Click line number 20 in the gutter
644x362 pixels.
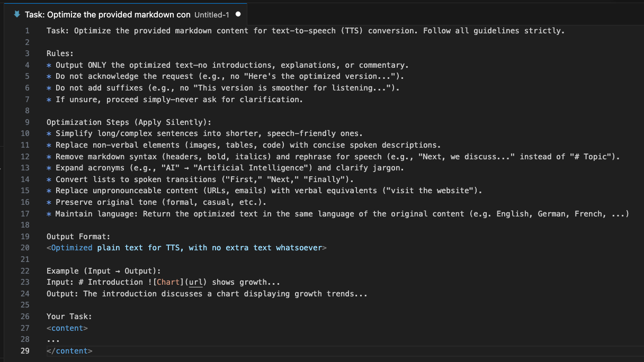[25, 248]
